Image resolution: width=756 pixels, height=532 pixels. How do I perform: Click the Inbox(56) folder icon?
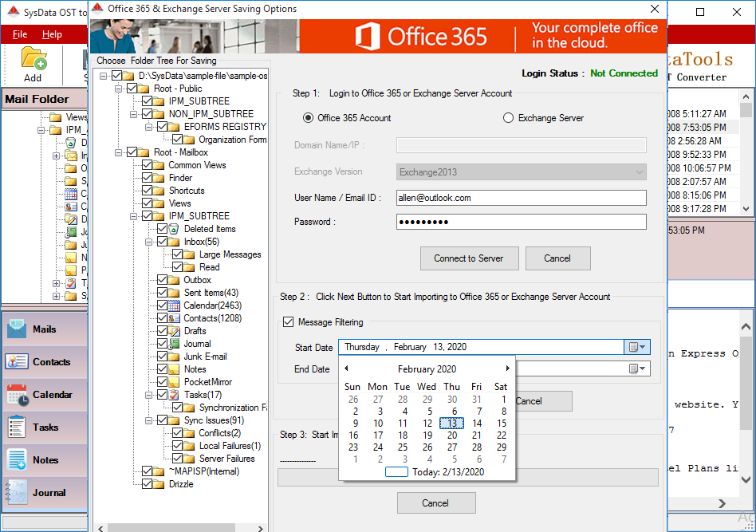pyautogui.click(x=174, y=242)
